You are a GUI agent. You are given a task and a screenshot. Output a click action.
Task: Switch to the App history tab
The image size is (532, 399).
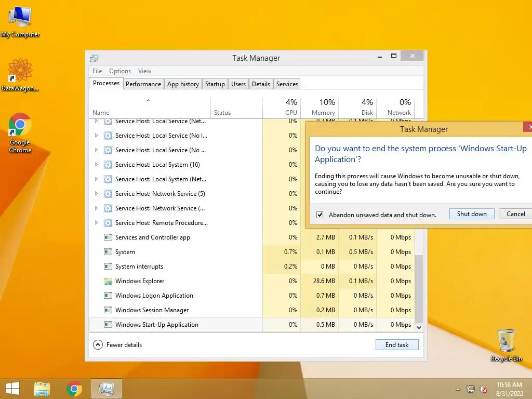(x=183, y=84)
